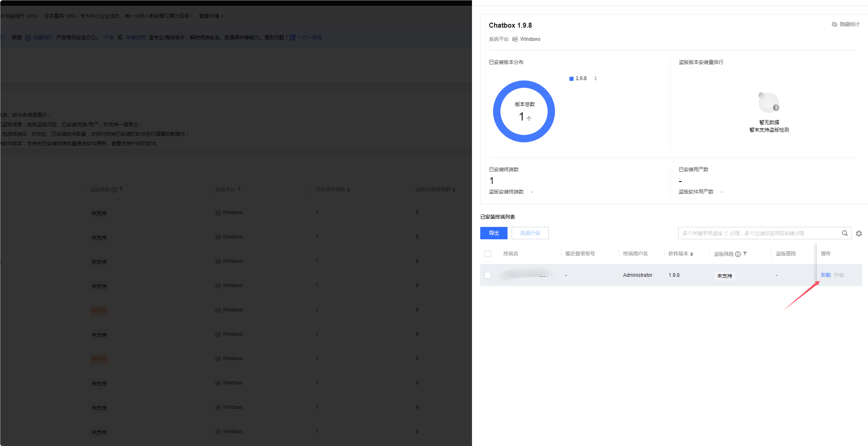Image resolution: width=868 pixels, height=446 pixels.
Task: Click 升级 upgrade link in Administrator row
Action: [x=839, y=275]
